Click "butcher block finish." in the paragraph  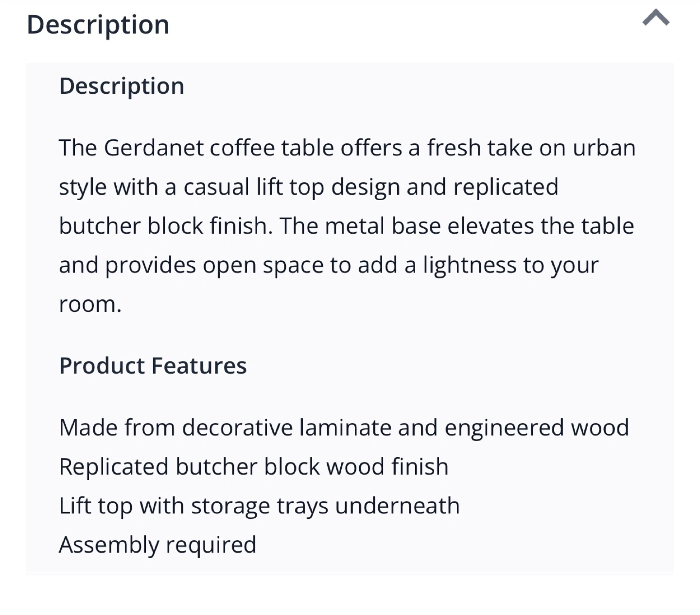(166, 226)
